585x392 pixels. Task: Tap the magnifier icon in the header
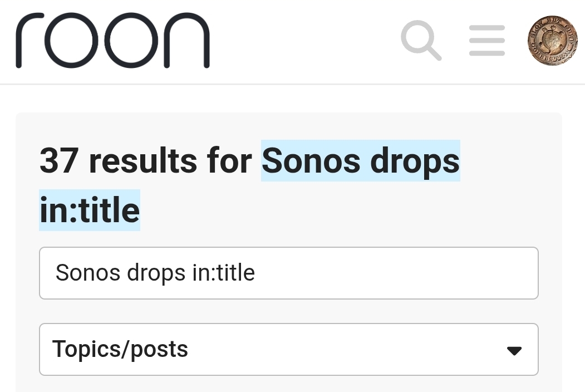point(421,41)
